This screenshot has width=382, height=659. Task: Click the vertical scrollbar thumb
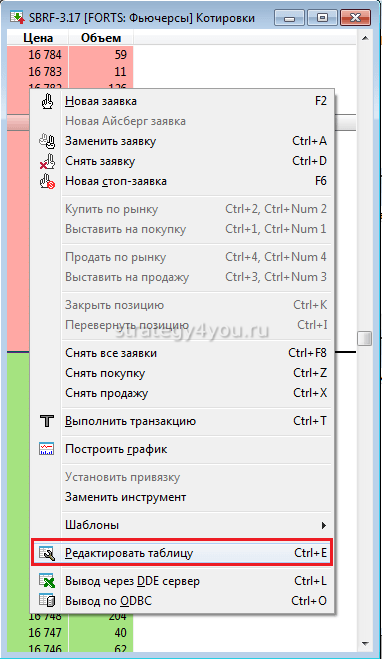pos(364,339)
